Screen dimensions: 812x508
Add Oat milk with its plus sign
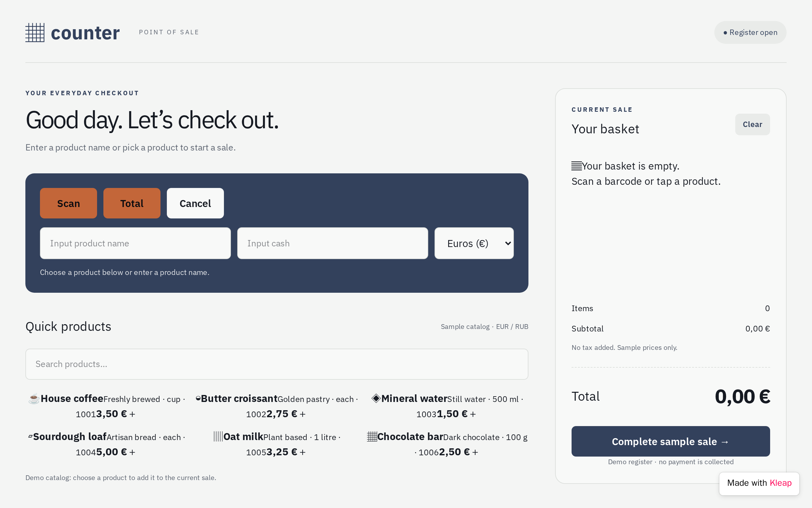click(x=303, y=452)
